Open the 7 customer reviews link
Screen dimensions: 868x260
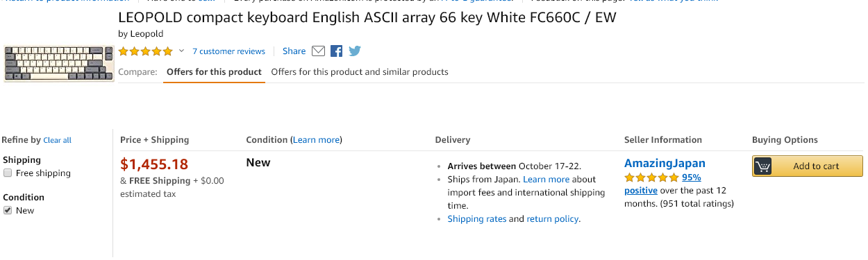click(x=228, y=51)
